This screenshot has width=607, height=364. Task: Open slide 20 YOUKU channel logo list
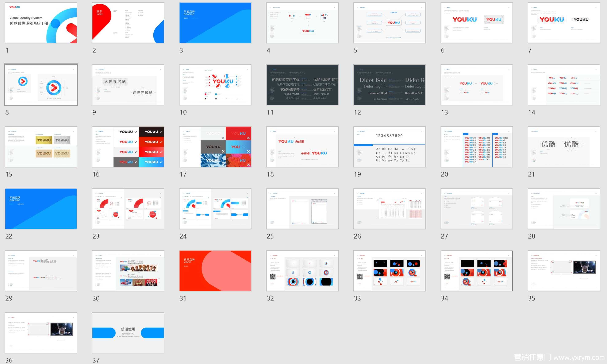coord(476,147)
